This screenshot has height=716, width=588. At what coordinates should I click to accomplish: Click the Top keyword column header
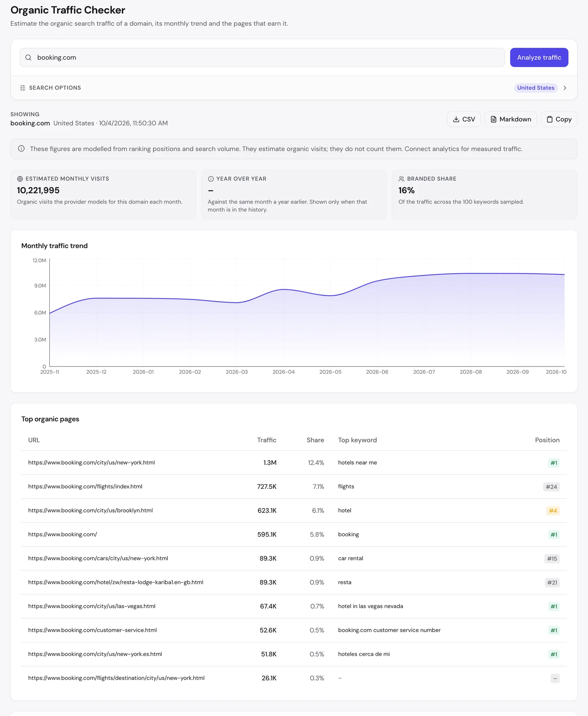(357, 440)
